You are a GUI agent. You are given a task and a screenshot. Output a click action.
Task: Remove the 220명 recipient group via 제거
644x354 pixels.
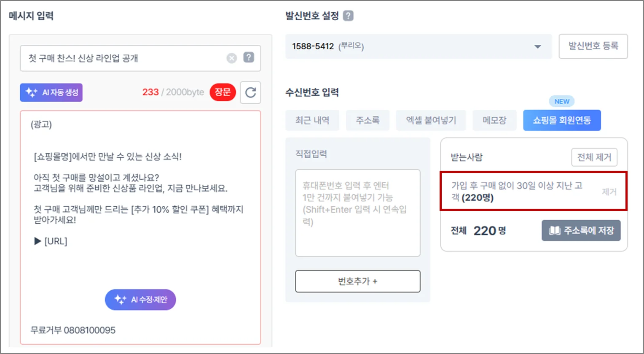tap(609, 192)
